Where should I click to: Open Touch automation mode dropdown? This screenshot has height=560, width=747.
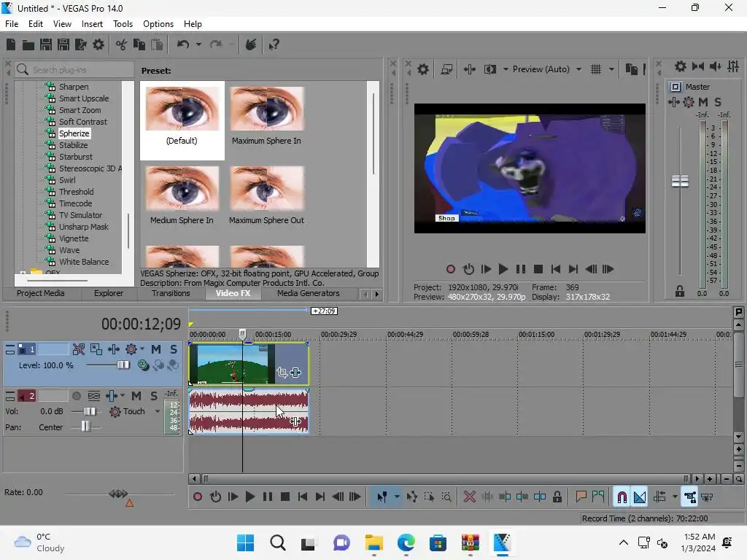point(158,411)
